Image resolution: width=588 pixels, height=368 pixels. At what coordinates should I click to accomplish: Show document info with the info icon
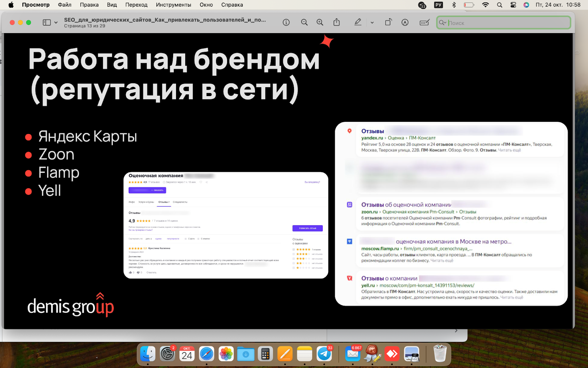(x=286, y=22)
